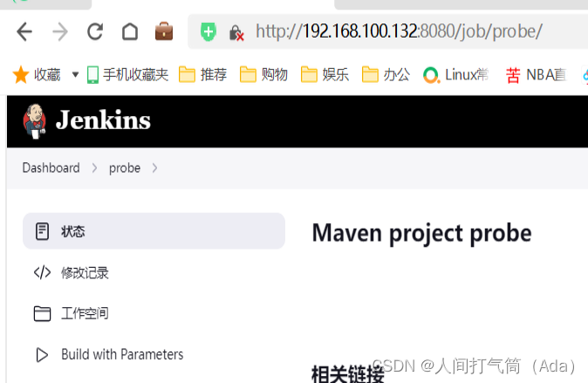Image resolution: width=588 pixels, height=383 pixels.
Task: Click the document icon beside 状态
Action: (x=42, y=231)
